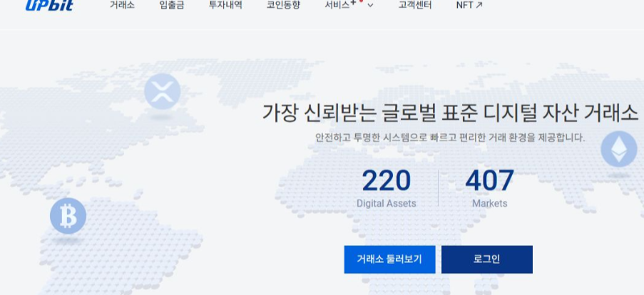Go to 투자내역 menu
This screenshot has height=295, width=644.
225,5
